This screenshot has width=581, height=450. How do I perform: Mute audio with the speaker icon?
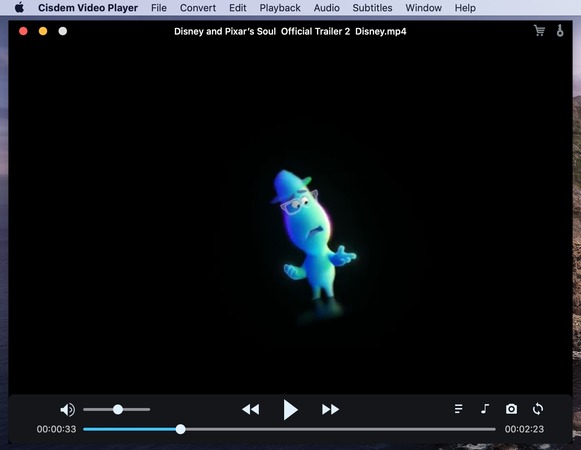67,410
